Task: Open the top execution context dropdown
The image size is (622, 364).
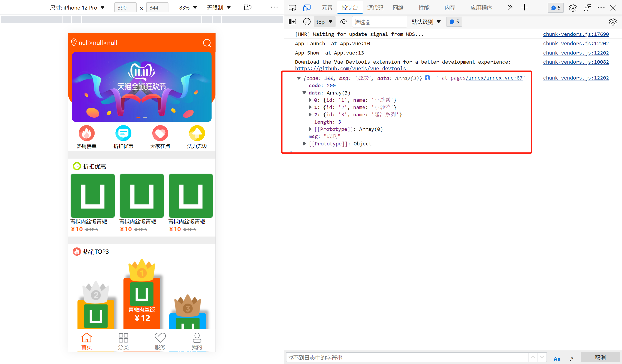Action: pyautogui.click(x=324, y=22)
